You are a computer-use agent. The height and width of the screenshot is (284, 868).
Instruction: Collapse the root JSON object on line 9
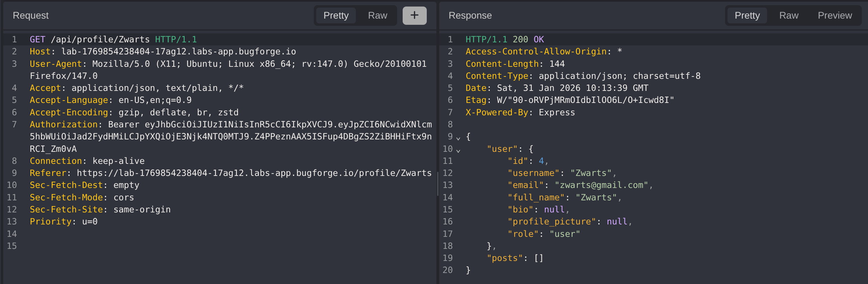point(458,138)
